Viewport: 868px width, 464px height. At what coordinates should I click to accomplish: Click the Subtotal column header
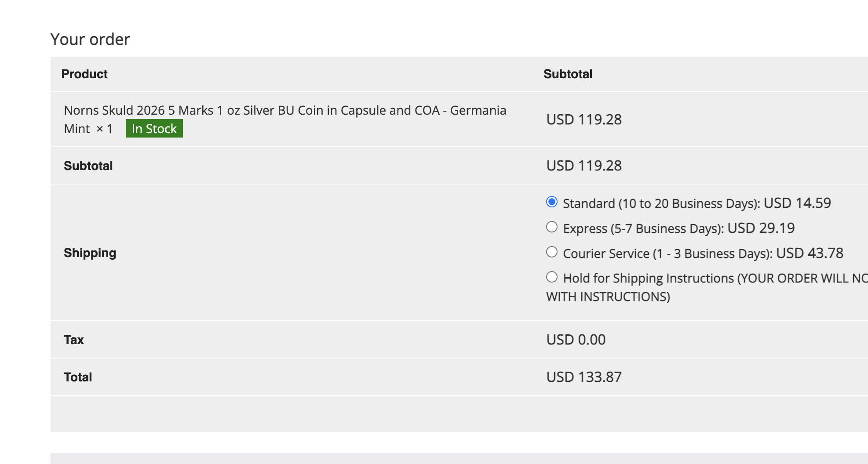point(568,74)
